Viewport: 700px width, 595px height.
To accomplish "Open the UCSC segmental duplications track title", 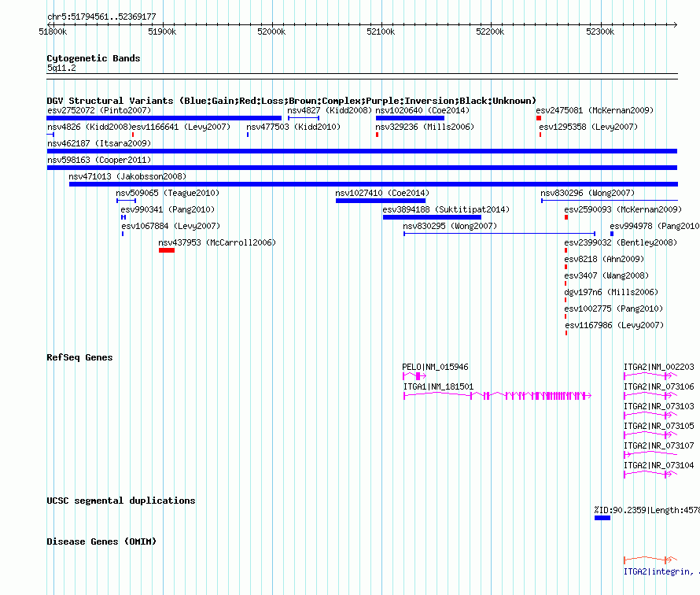I will point(121,501).
